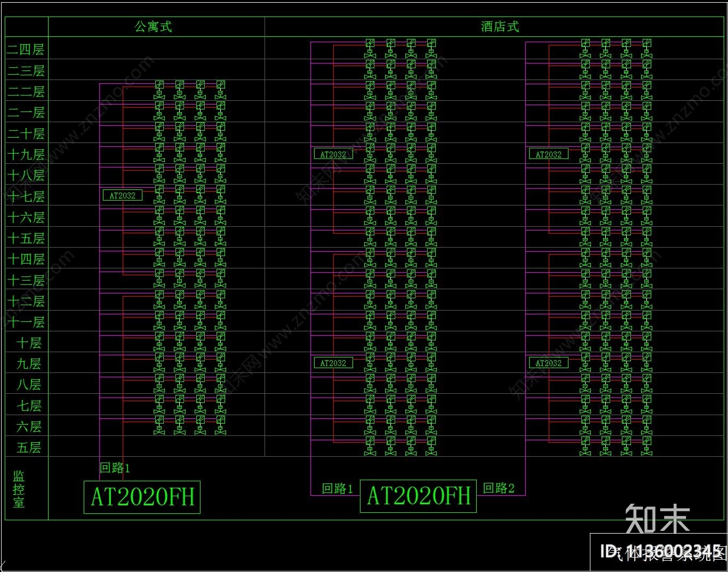Select the 十五层 floor label

pyautogui.click(x=26, y=239)
